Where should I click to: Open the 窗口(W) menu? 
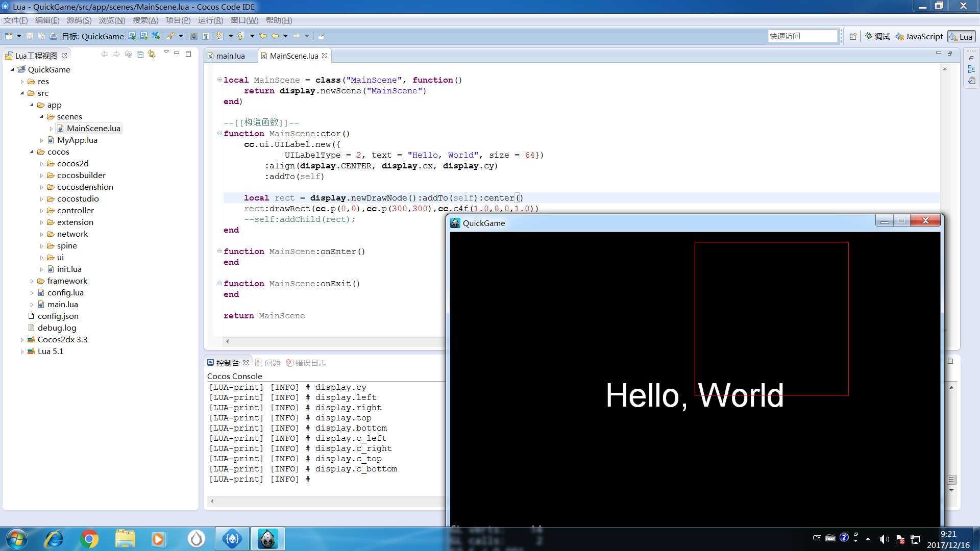click(x=244, y=20)
